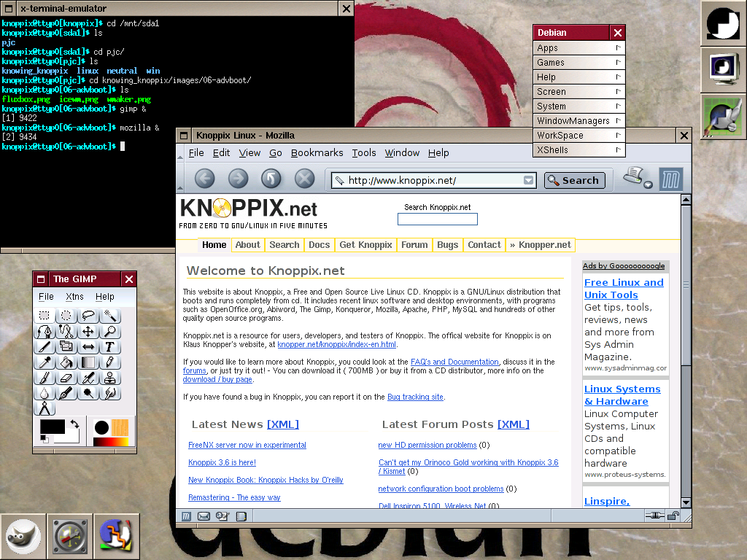Select the Intelligent Scissors tool
Image resolution: width=747 pixels, height=560 pixels.
coord(66,331)
